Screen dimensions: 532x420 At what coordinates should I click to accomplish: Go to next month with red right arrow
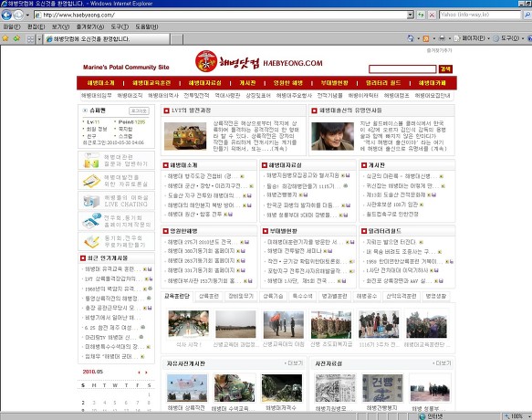pyautogui.click(x=146, y=373)
